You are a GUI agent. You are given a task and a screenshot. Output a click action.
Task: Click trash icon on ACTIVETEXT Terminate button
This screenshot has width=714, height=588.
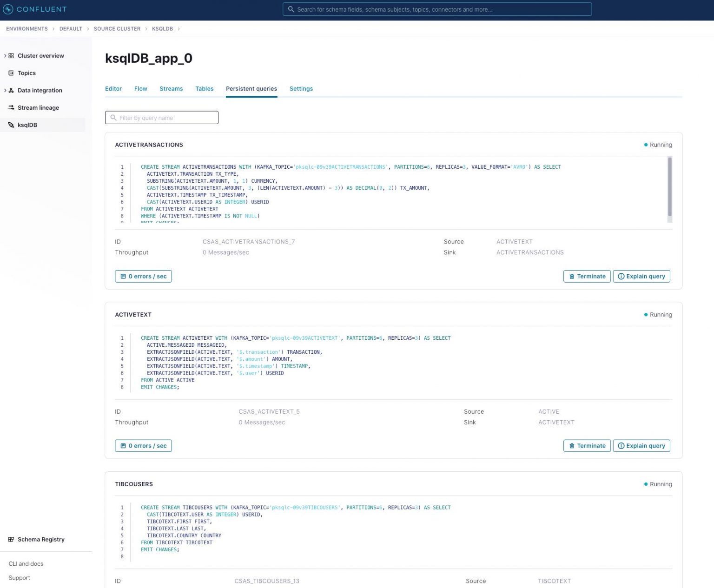[572, 445]
